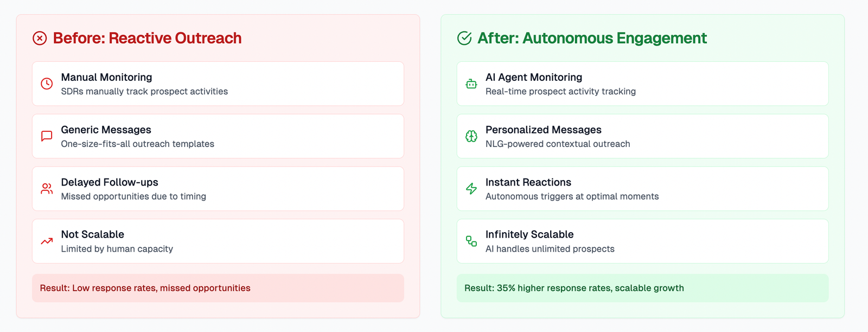
Task: Click the linked squares icon for Infinitely Scalable
Action: tap(471, 241)
